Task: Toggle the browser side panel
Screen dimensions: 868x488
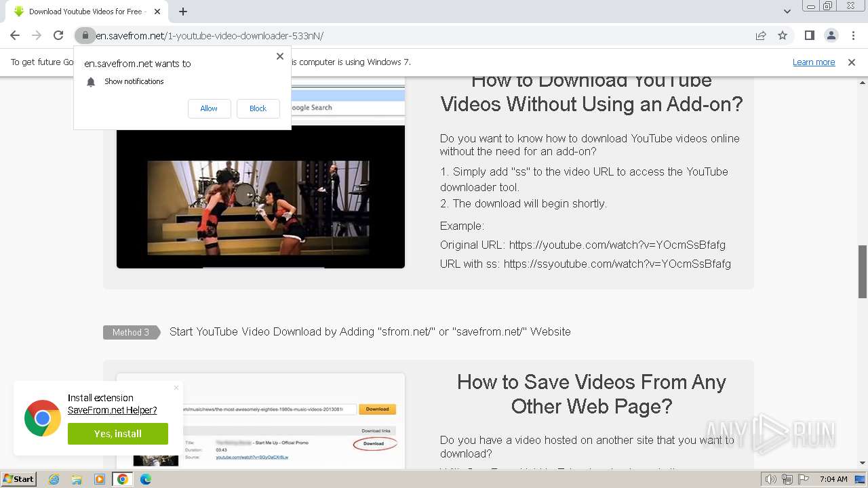Action: [810, 35]
